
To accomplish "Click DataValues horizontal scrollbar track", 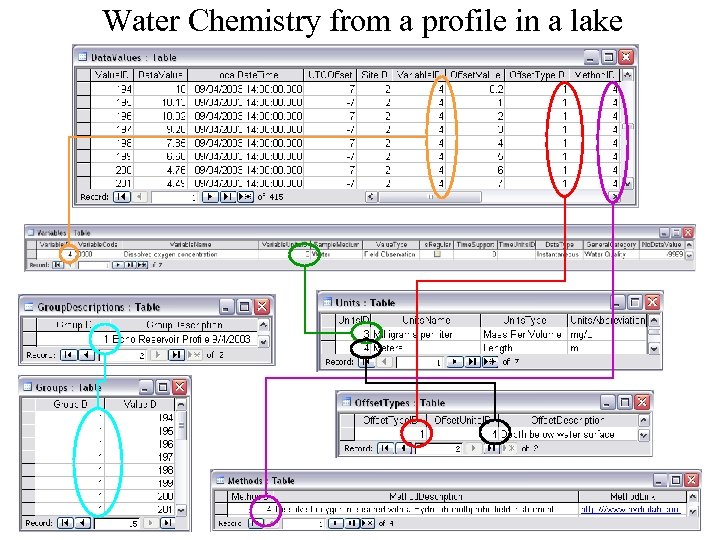I will [x=430, y=197].
